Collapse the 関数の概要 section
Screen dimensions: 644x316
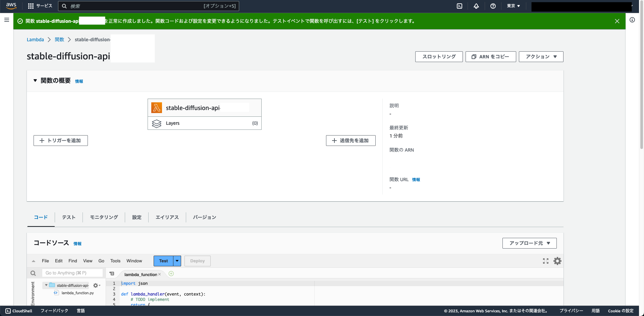[x=35, y=81]
